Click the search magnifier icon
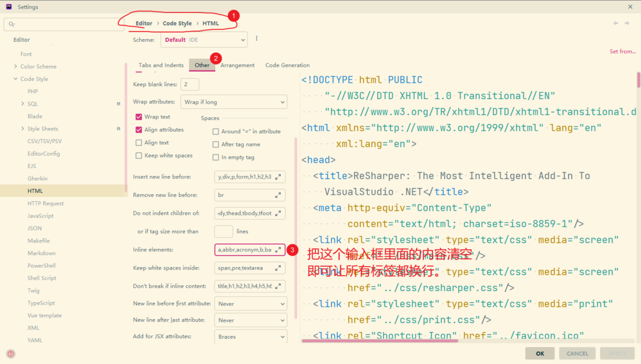The height and width of the screenshot is (364, 641). [12, 24]
